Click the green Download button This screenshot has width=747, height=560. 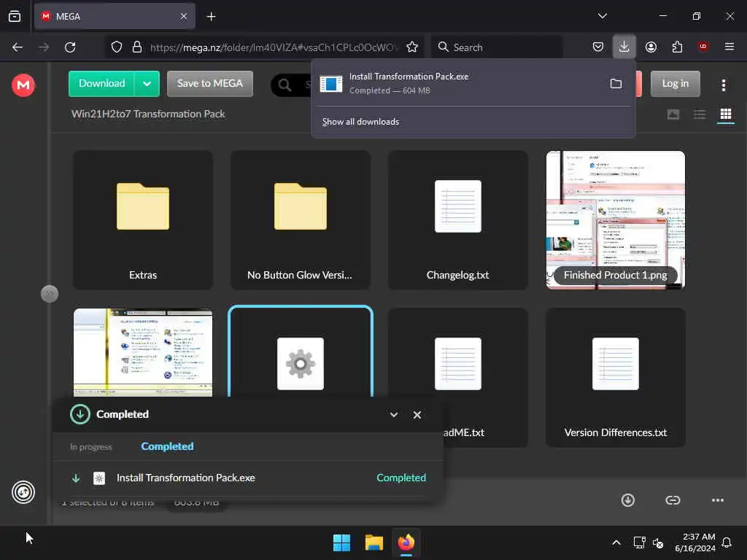pyautogui.click(x=101, y=84)
